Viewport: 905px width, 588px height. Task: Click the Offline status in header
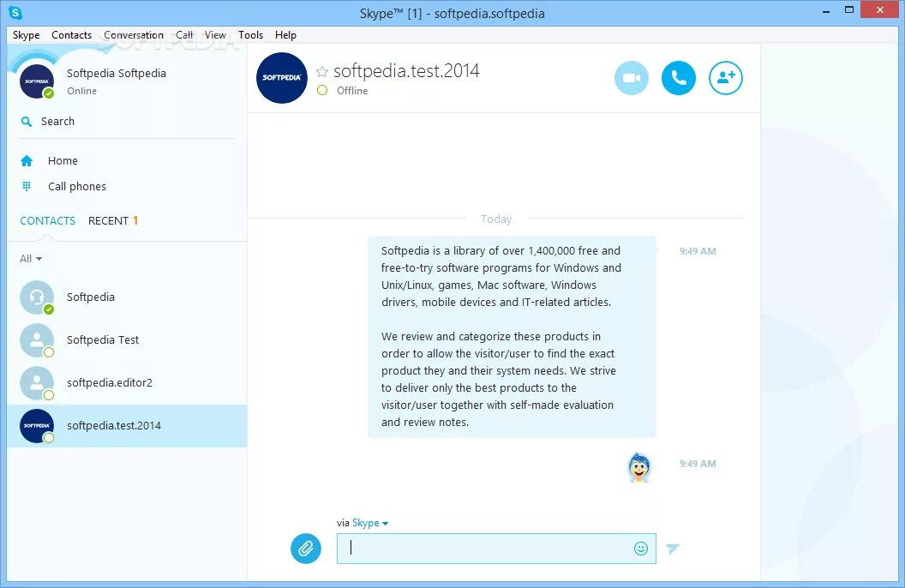pyautogui.click(x=352, y=91)
